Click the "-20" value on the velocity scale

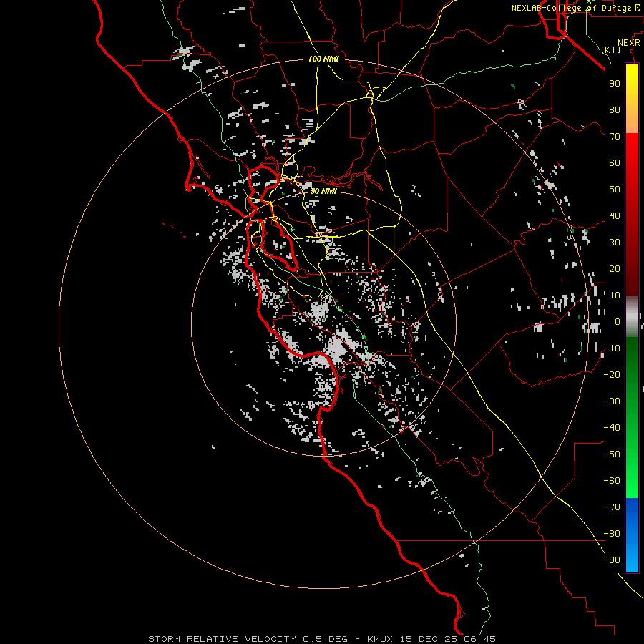point(612,374)
